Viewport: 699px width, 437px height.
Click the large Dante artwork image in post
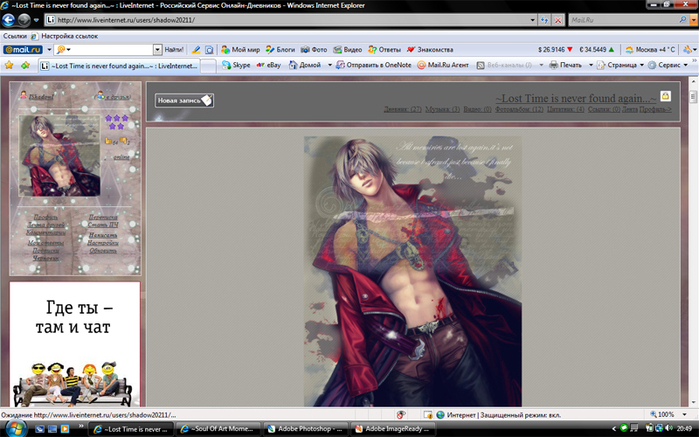pos(413,271)
